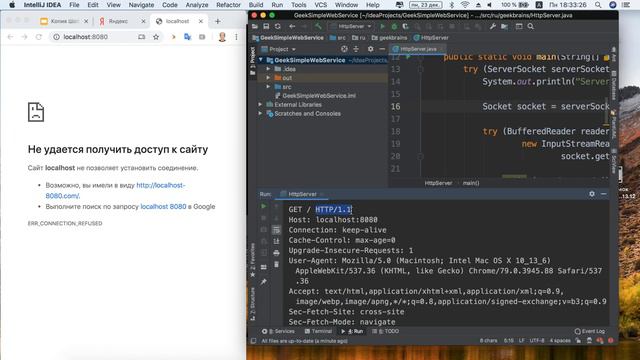Click GeekSimpleWebService in the breadcrumb bar
640x360 pixels.
[288, 38]
